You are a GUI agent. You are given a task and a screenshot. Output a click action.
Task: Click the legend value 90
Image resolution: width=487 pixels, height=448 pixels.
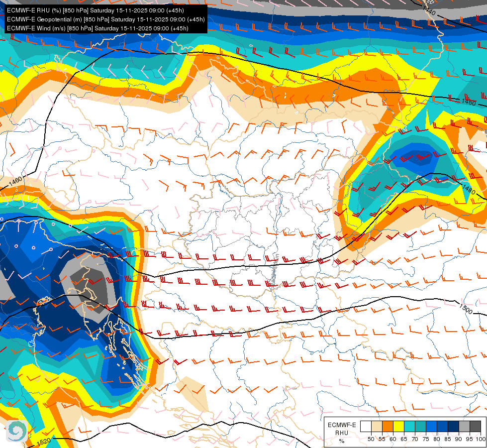(459, 439)
